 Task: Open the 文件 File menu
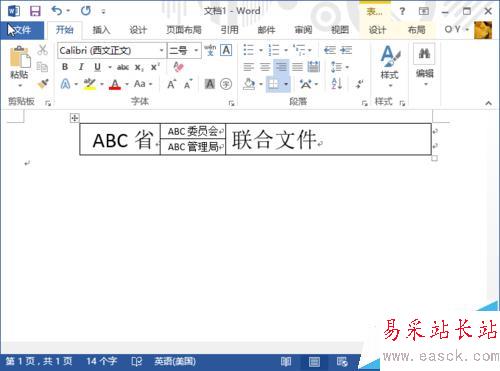(x=22, y=30)
